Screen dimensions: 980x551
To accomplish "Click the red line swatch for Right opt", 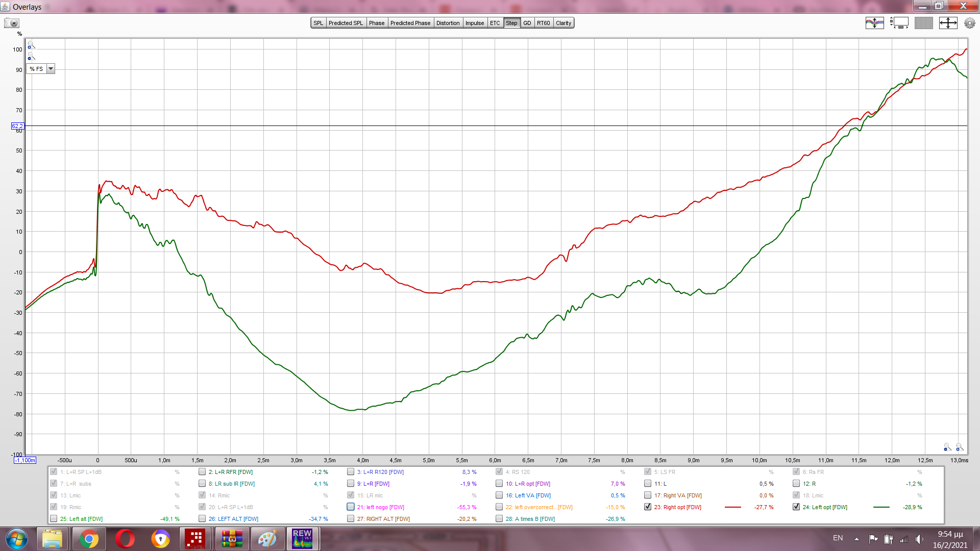I will [x=732, y=507].
